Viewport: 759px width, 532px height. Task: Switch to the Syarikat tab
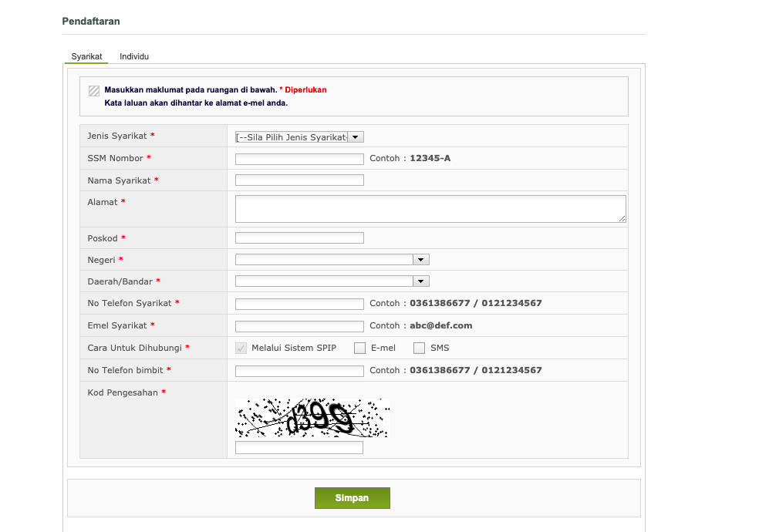click(86, 57)
